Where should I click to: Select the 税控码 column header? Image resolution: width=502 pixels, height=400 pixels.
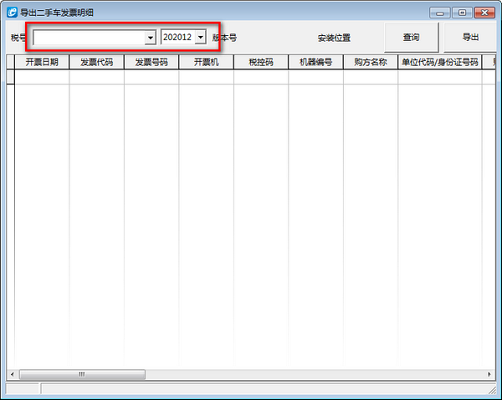tap(261, 62)
